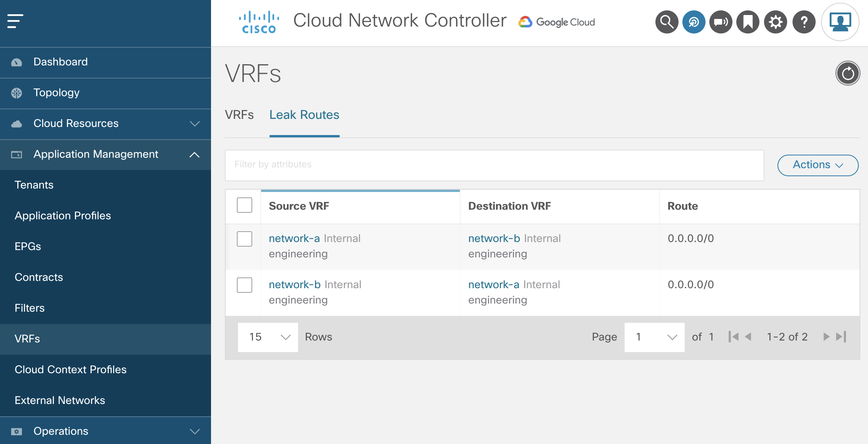The image size is (868, 444).
Task: Check the select-all checkbox in table header
Action: 245,205
